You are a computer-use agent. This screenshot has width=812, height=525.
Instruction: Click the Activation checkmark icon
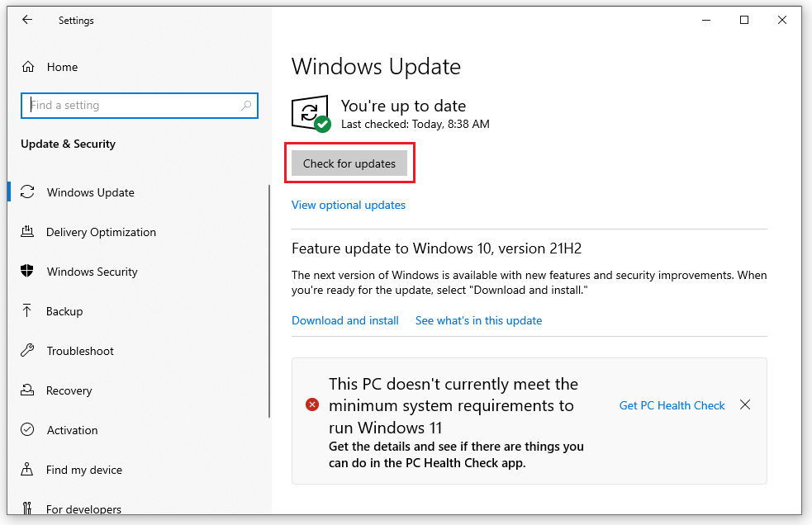coord(27,430)
